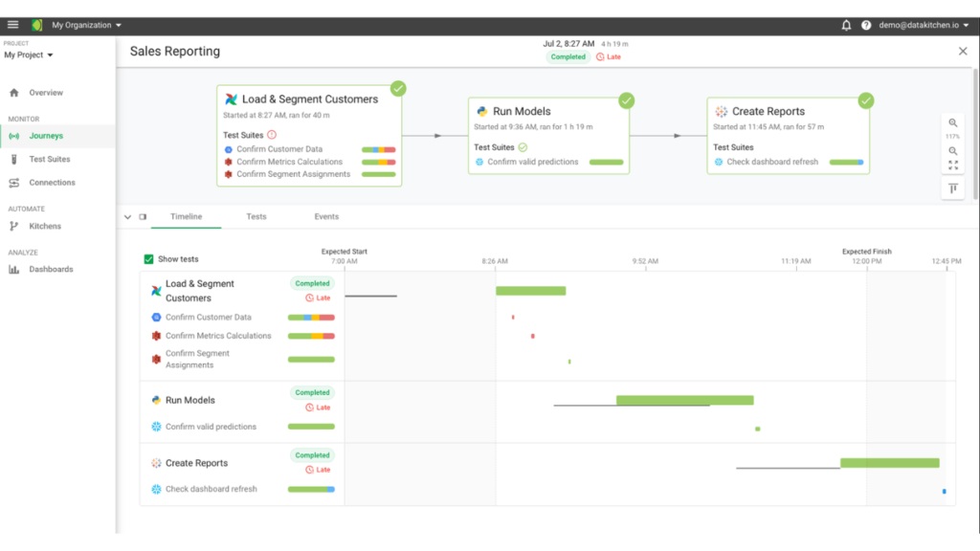Fit the journey graph to screen

(x=953, y=165)
